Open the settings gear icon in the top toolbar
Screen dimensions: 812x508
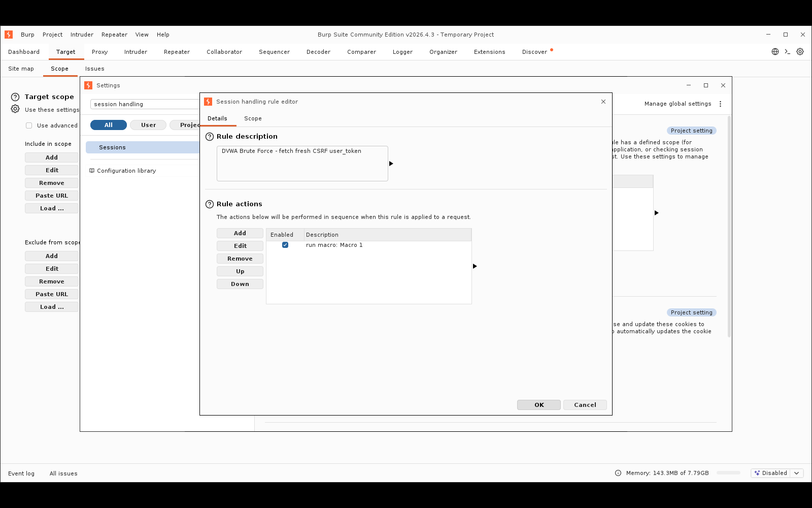[x=800, y=52]
